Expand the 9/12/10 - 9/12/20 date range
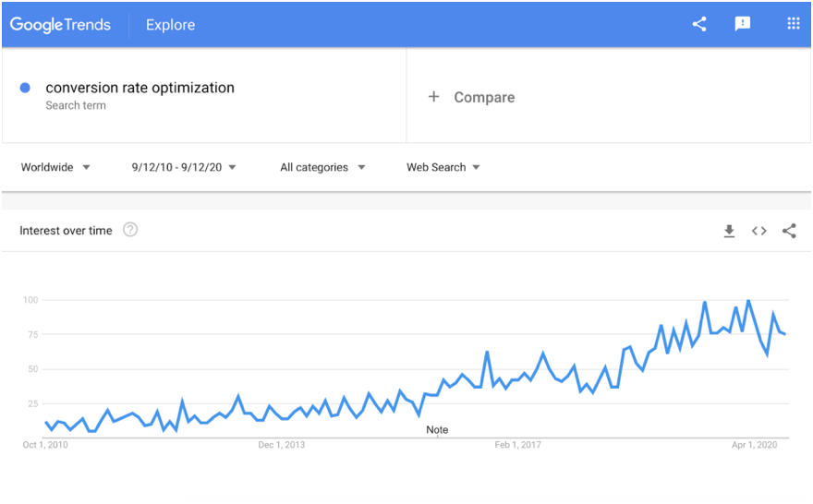Screen dimensions: 813x504 (184, 167)
